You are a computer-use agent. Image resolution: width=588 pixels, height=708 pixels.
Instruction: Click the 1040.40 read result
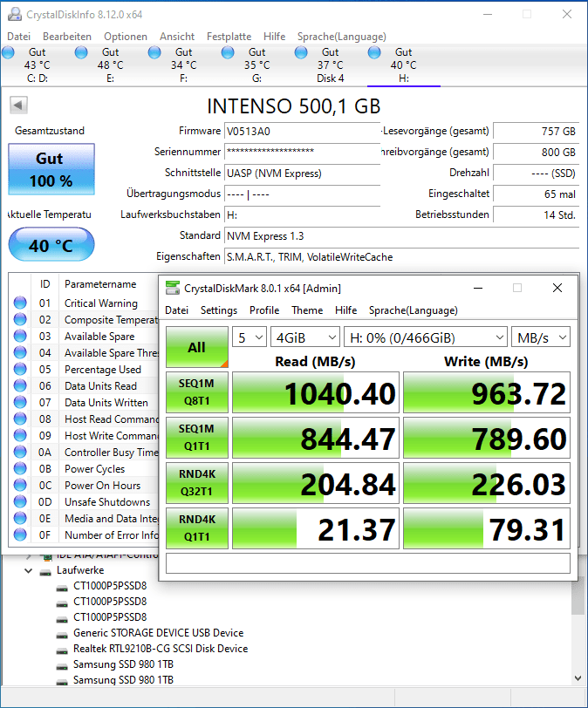tap(316, 392)
